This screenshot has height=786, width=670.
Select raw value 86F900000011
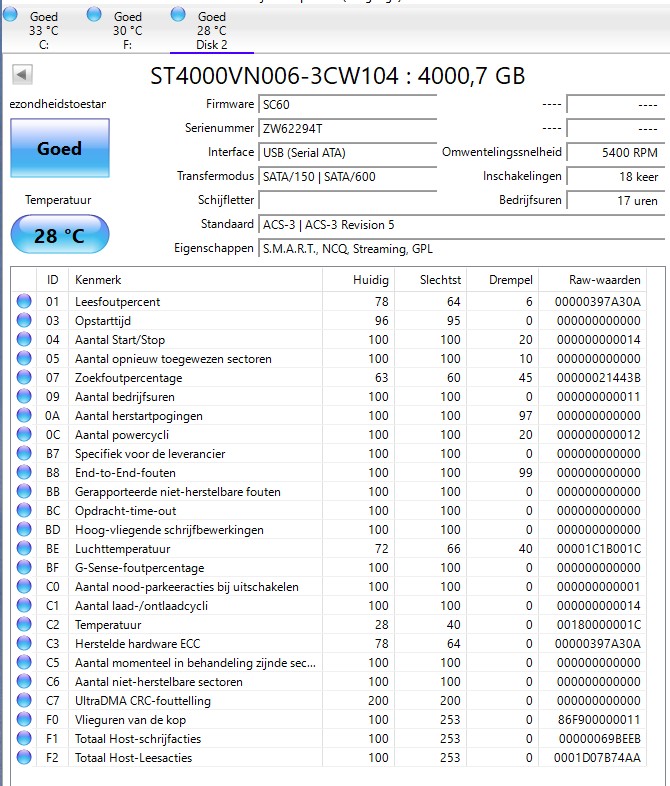599,719
